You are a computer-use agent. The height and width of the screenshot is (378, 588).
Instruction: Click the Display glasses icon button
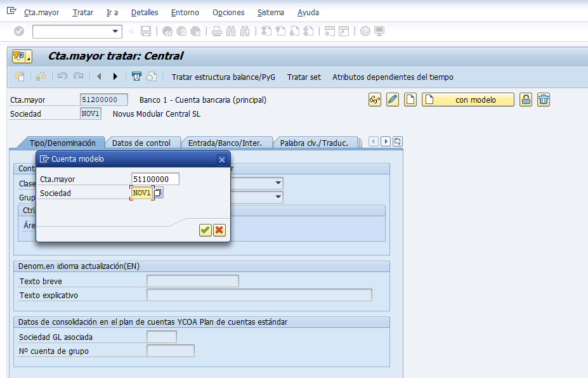[x=375, y=100]
